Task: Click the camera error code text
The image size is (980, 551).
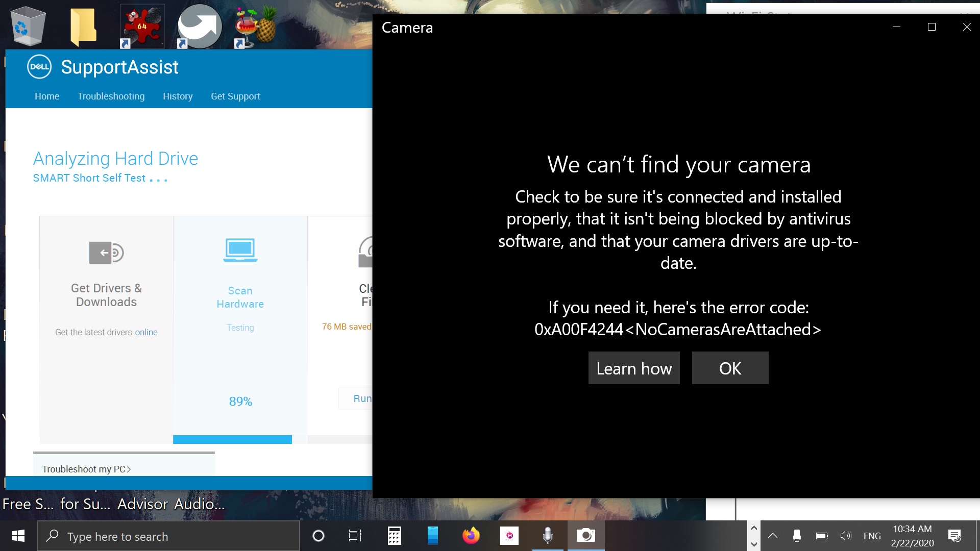Action: coord(678,330)
